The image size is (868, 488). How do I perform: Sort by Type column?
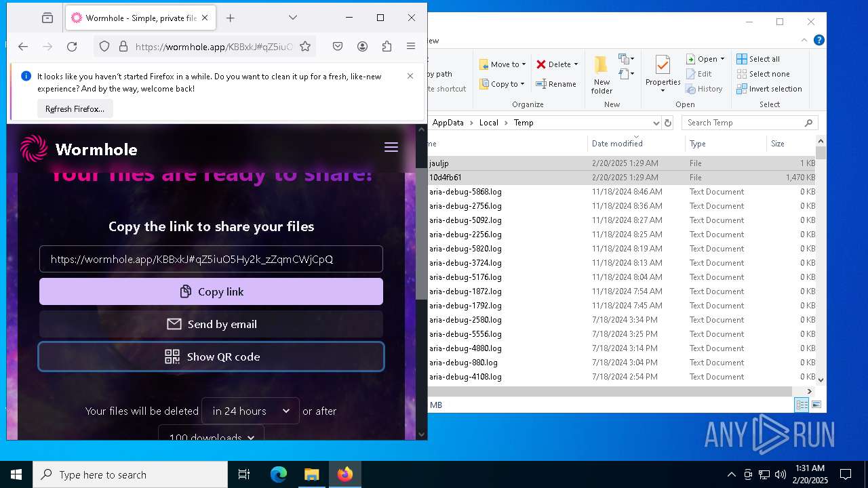726,144
